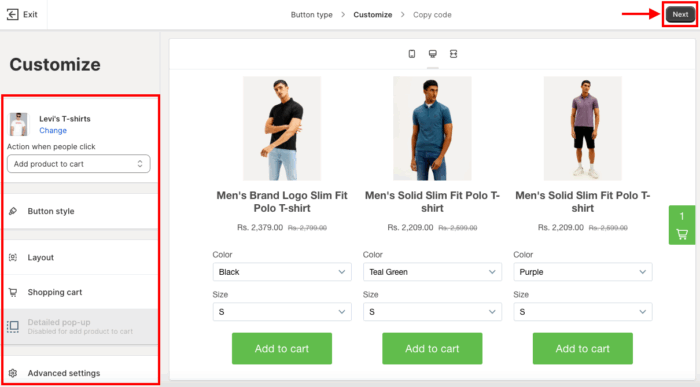Go to Copy code breadcrumb step
Viewport: 700px width, 387px height.
432,15
